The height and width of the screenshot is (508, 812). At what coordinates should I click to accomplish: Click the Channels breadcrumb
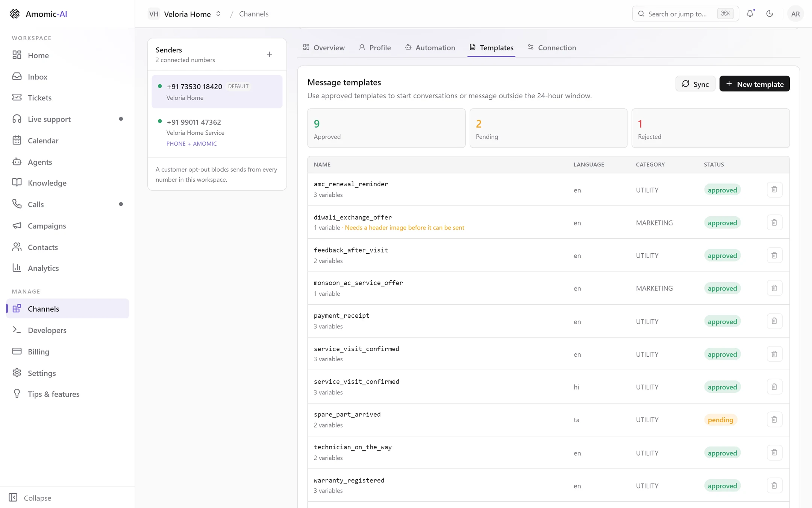pyautogui.click(x=254, y=14)
